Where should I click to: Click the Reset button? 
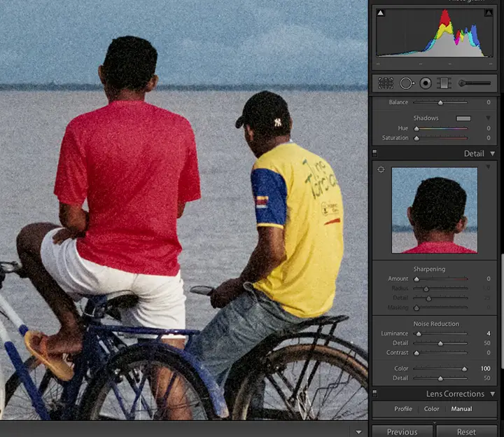pyautogui.click(x=466, y=431)
